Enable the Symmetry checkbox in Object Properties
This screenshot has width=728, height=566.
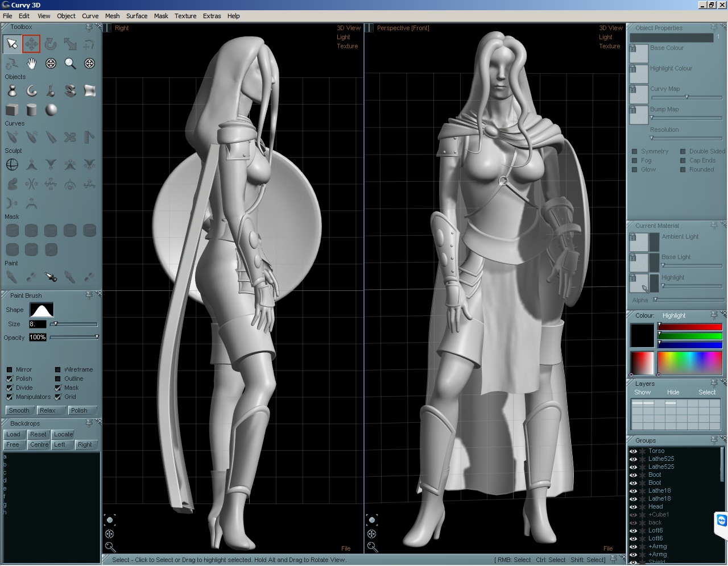coord(635,151)
